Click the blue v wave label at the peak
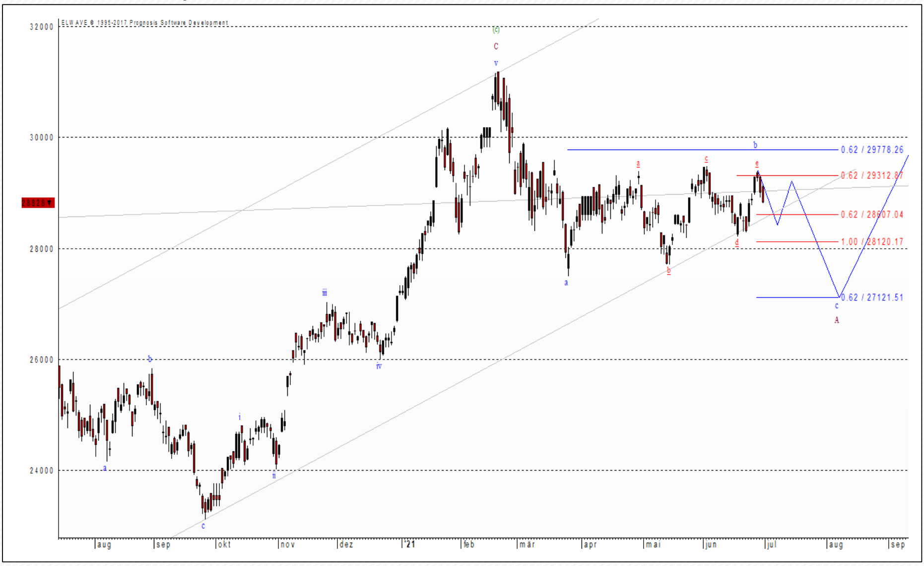 pos(496,63)
